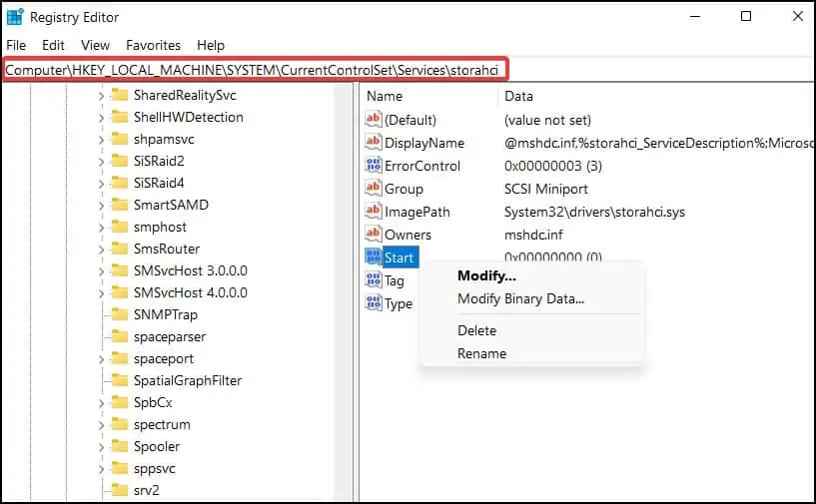Image resolution: width=816 pixels, height=504 pixels.
Task: Open the Favorites menu
Action: coord(153,45)
